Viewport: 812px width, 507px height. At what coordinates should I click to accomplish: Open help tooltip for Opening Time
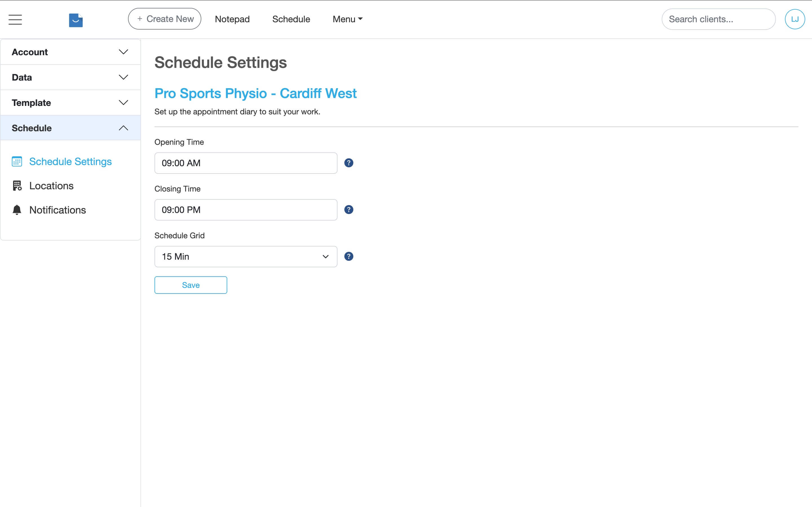348,163
